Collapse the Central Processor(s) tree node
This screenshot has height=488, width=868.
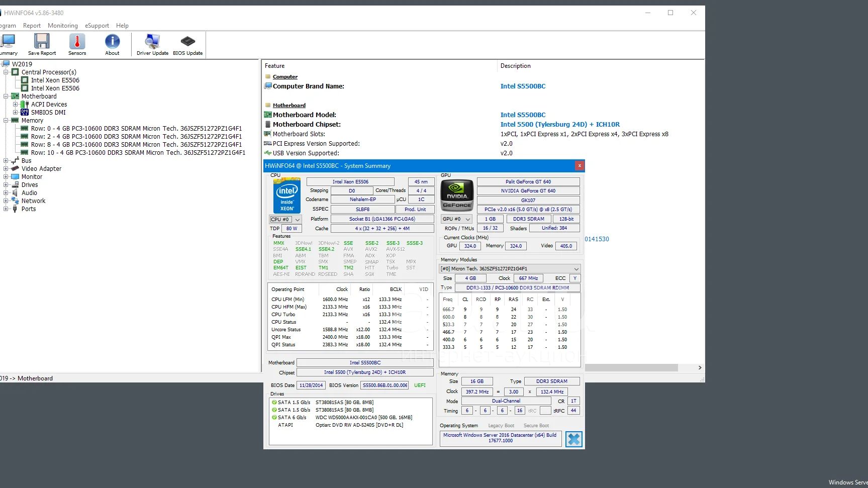tap(6, 72)
